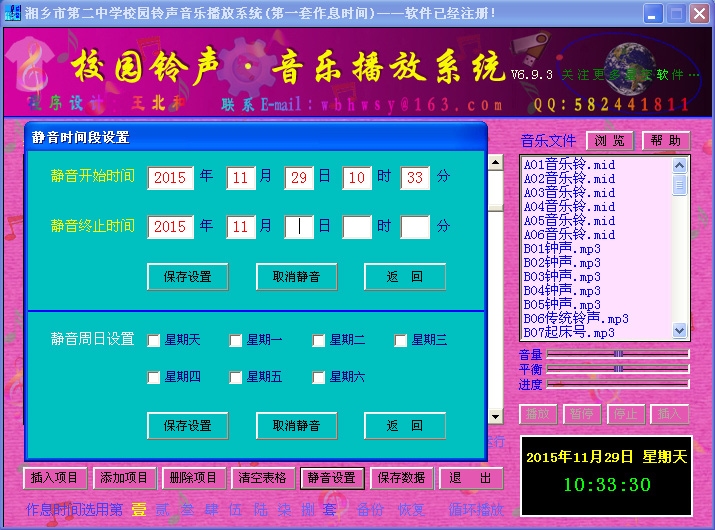Check the 星期一 mute checkbox
Screen dimensions: 715x530
click(x=236, y=340)
